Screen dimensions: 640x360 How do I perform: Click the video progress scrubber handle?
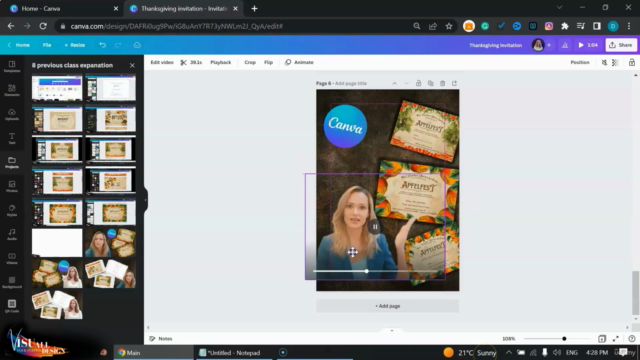point(367,271)
